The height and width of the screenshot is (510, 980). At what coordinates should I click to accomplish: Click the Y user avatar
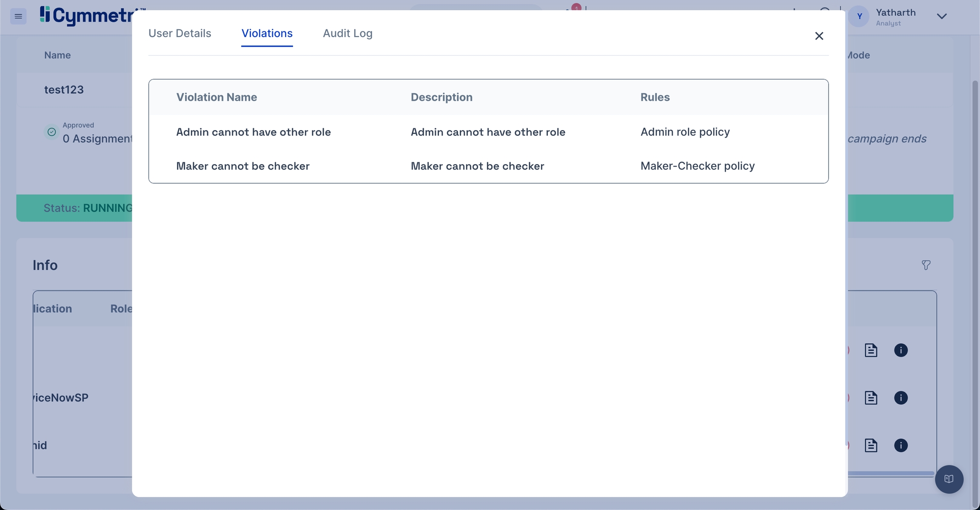click(859, 17)
